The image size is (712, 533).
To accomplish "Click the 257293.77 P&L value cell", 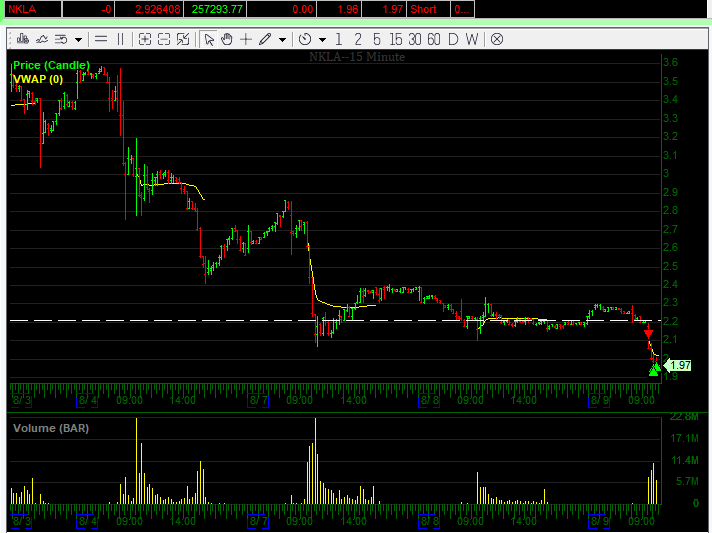I will click(x=215, y=9).
